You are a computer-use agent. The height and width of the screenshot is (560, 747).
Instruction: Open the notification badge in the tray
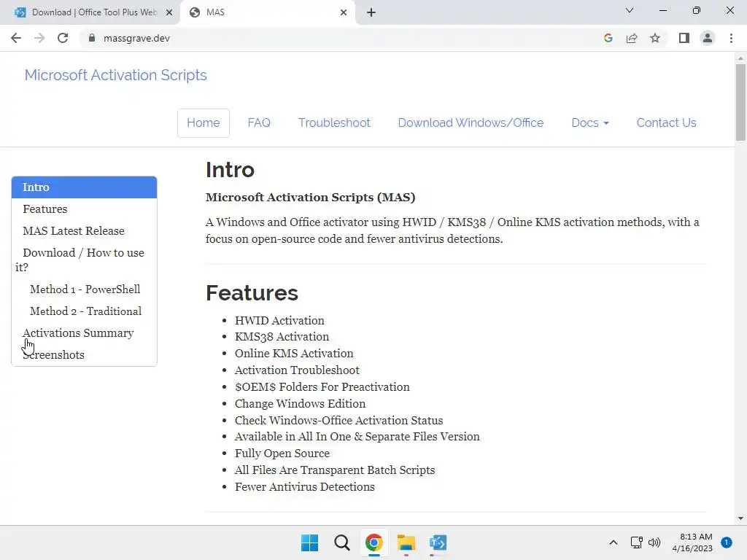(727, 542)
